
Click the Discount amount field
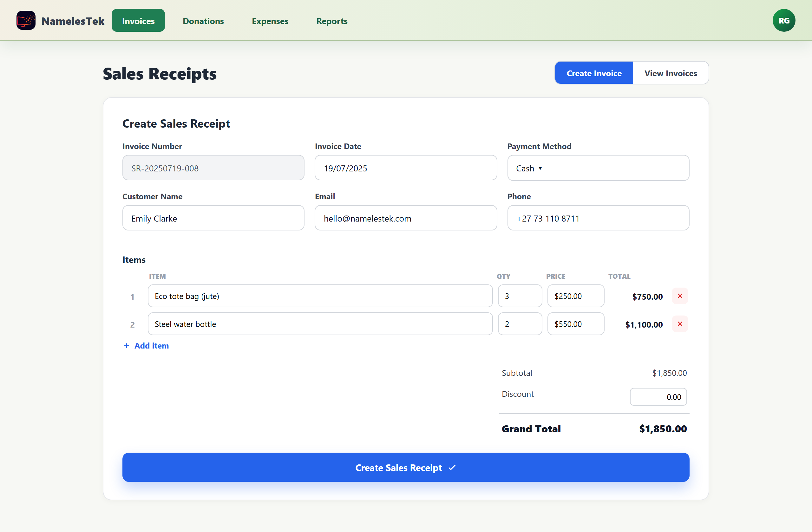pyautogui.click(x=658, y=397)
